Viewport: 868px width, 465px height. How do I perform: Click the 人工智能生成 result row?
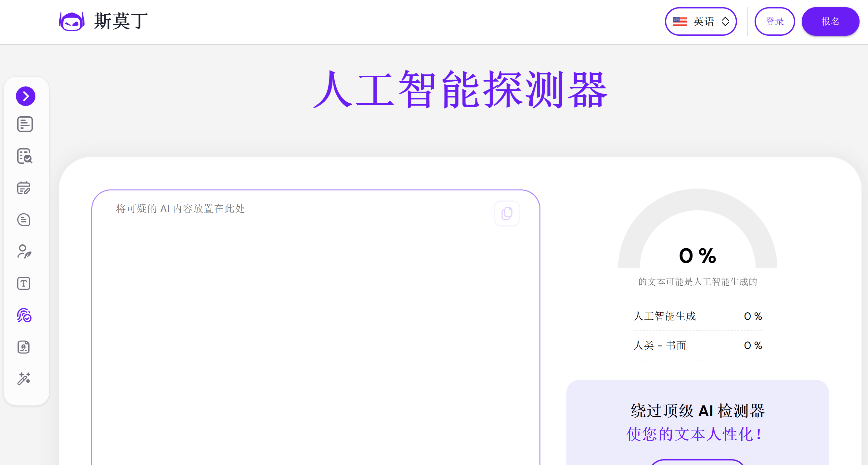coord(697,316)
